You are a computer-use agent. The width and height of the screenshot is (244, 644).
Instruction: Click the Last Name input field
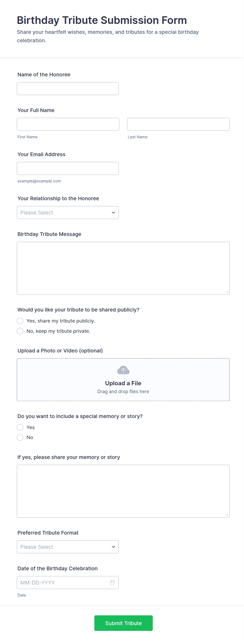178,124
